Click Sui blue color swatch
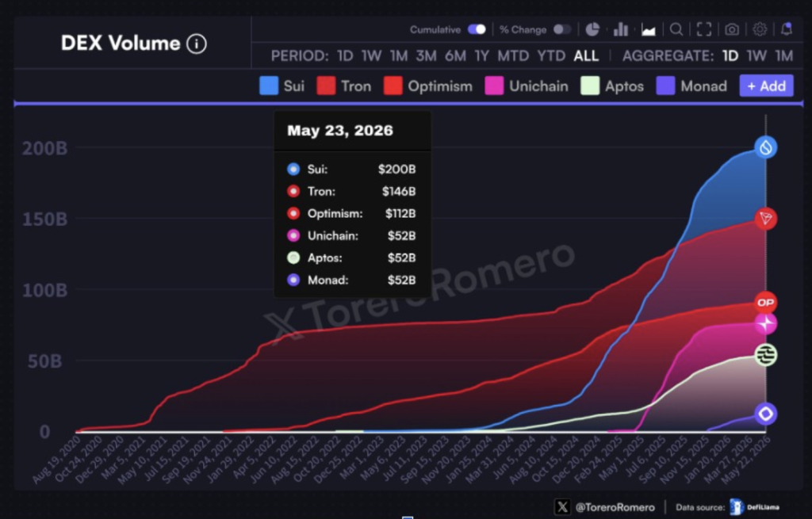The height and width of the screenshot is (519, 812). 269,86
